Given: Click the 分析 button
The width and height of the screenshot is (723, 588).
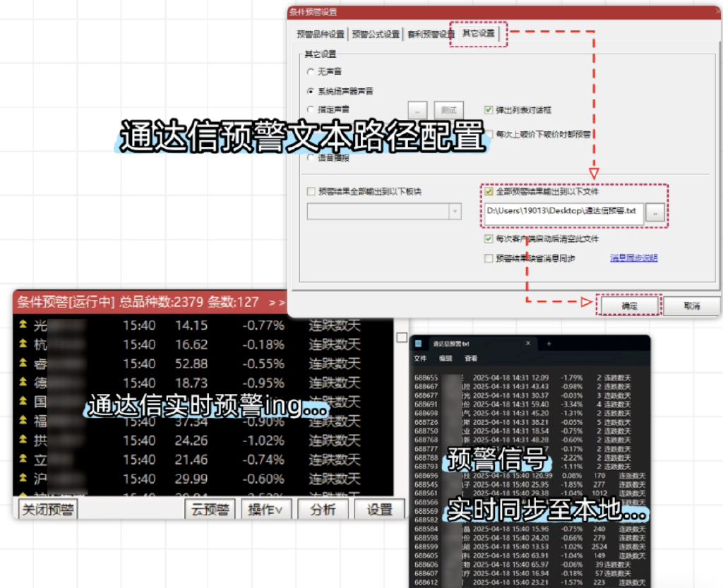Looking at the screenshot, I should pos(322,509).
